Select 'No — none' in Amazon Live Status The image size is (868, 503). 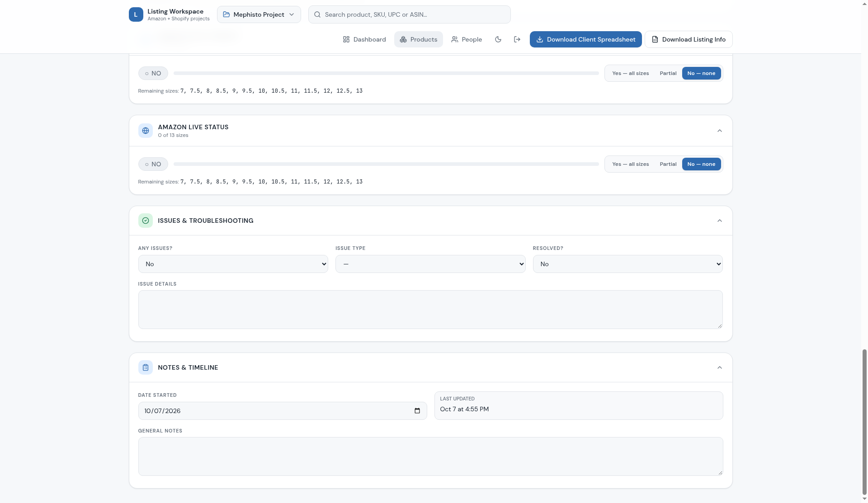tap(701, 164)
